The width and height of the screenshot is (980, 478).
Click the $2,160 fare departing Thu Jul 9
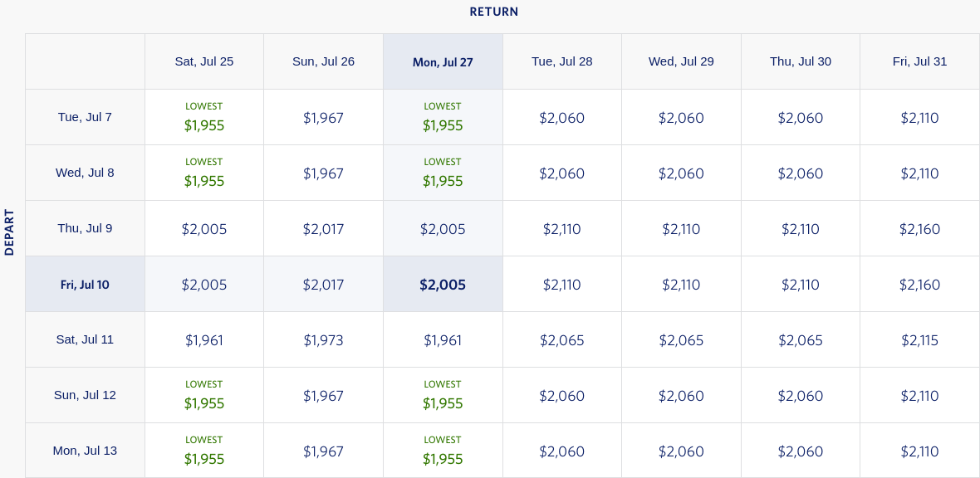(x=919, y=229)
